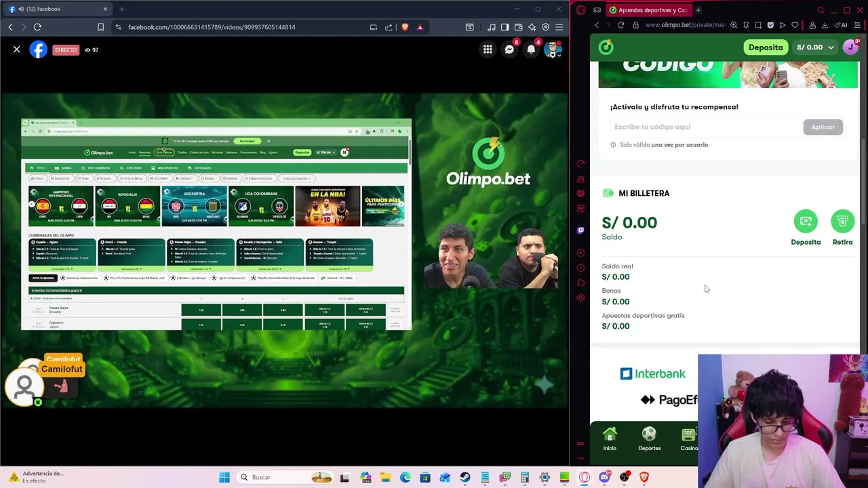
Task: Open the Inicio bottom tab
Action: [610, 439]
